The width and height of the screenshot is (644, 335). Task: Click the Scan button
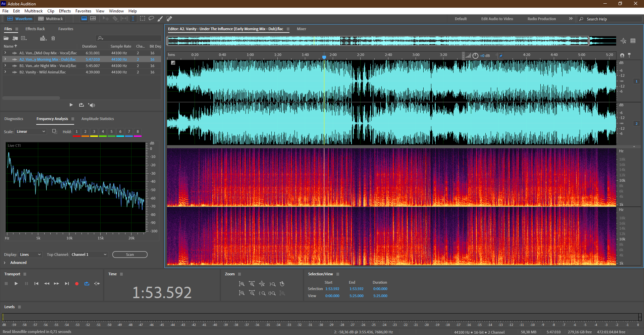pyautogui.click(x=130, y=255)
